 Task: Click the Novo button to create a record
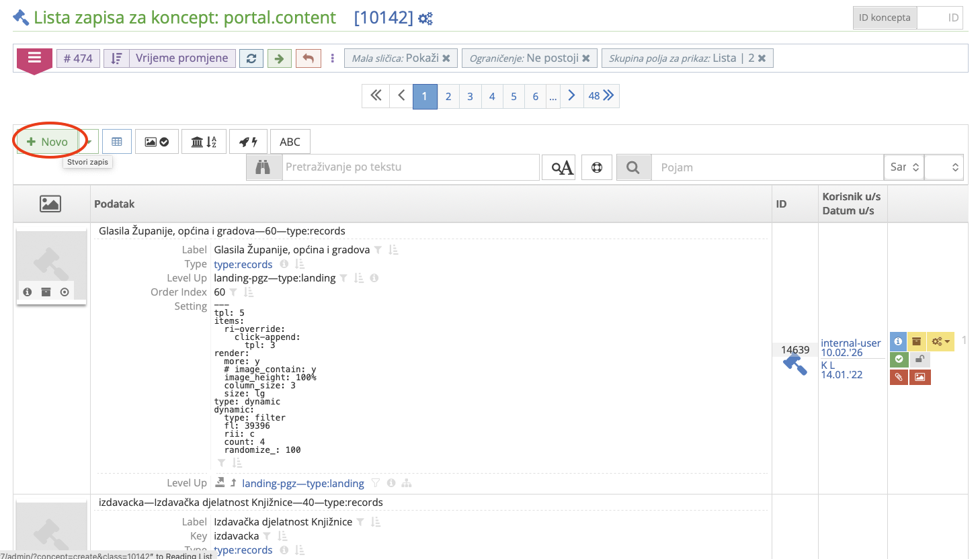tap(47, 141)
